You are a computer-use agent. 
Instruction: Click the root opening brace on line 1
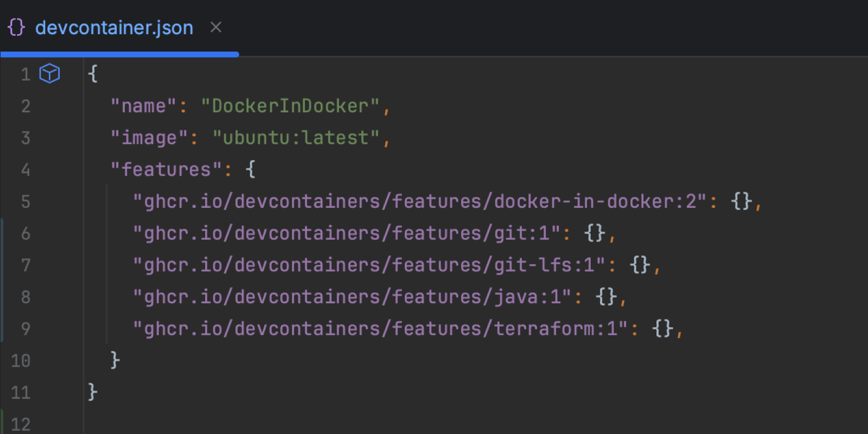93,73
